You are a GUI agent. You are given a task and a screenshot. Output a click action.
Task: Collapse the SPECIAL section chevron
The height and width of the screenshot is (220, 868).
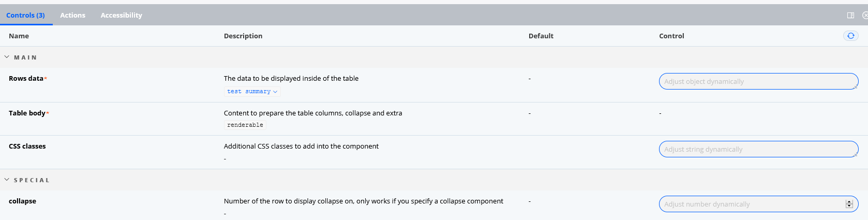click(7, 180)
